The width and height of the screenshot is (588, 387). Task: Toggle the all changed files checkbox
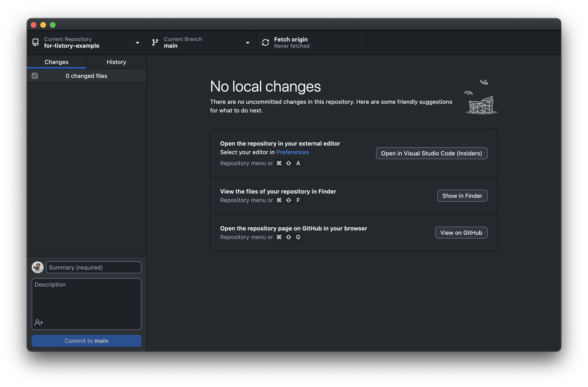coord(35,76)
